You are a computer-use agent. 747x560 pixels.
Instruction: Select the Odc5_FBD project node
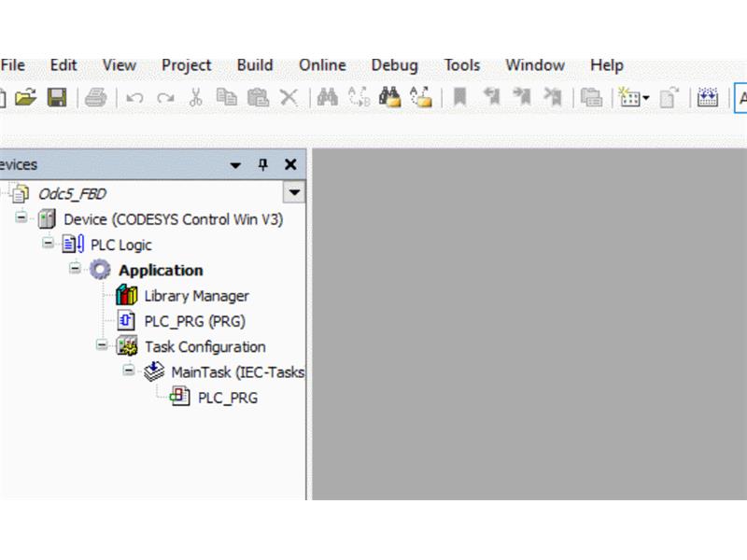[x=73, y=194]
